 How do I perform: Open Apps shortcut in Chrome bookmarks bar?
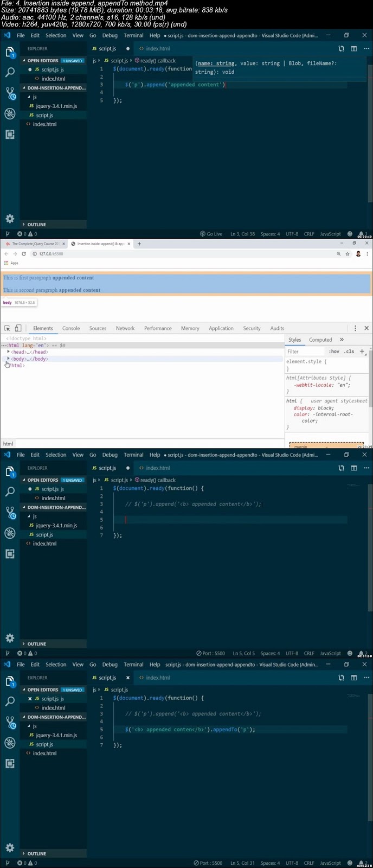tap(11, 263)
